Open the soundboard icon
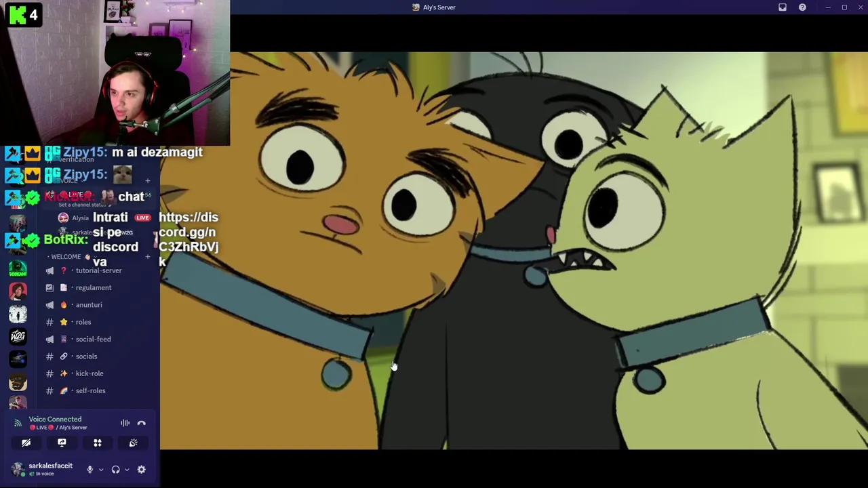Screen dimensions: 868x488 point(133,443)
